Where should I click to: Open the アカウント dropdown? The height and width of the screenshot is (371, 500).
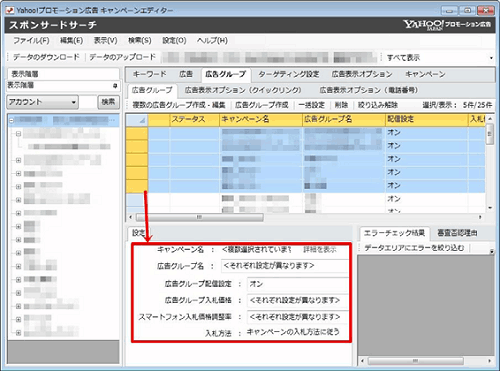[x=43, y=102]
